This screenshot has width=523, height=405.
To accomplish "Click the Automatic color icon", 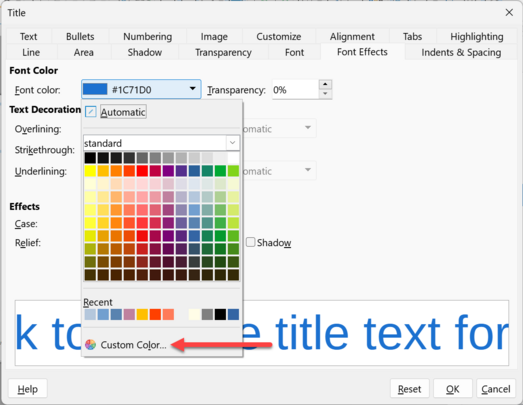I will [x=91, y=112].
